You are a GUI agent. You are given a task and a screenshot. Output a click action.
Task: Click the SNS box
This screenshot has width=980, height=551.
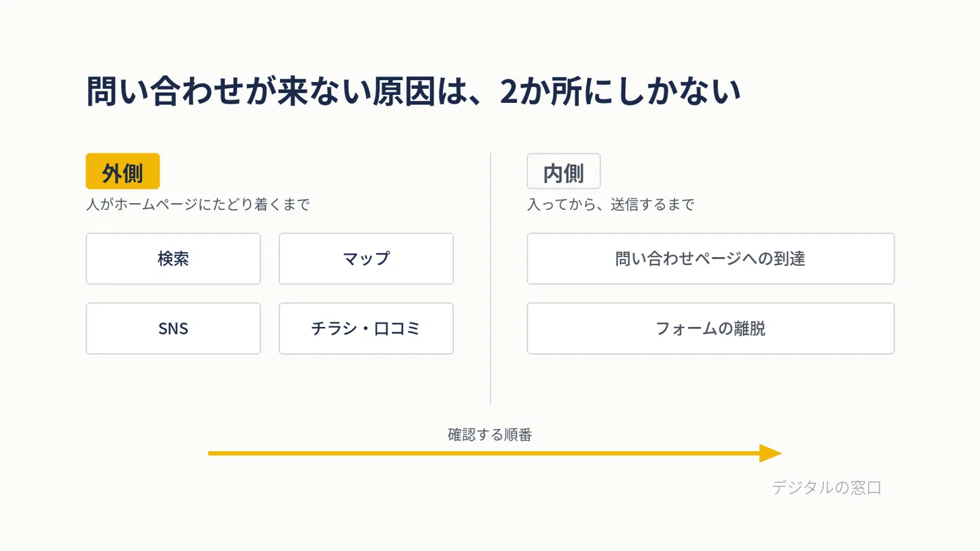click(x=173, y=328)
